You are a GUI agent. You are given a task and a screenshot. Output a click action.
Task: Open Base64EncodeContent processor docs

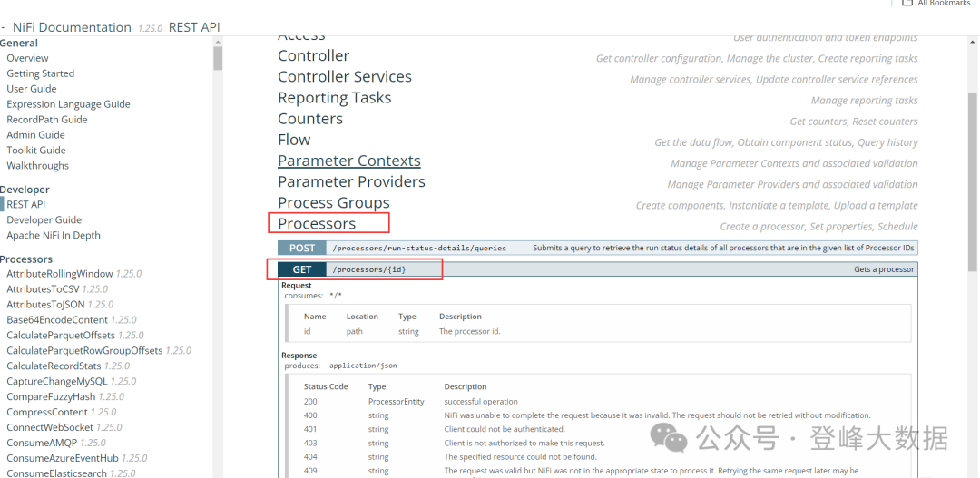click(57, 320)
